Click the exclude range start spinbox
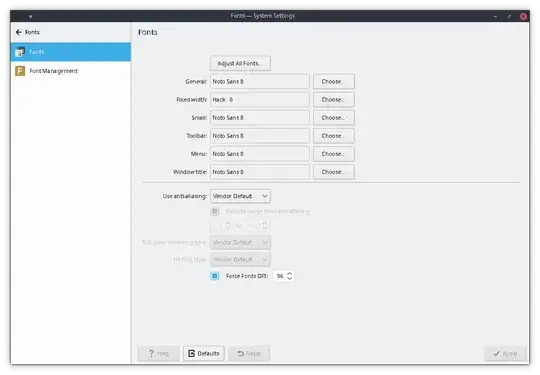Image resolution: width=540 pixels, height=375 pixels. click(221, 226)
